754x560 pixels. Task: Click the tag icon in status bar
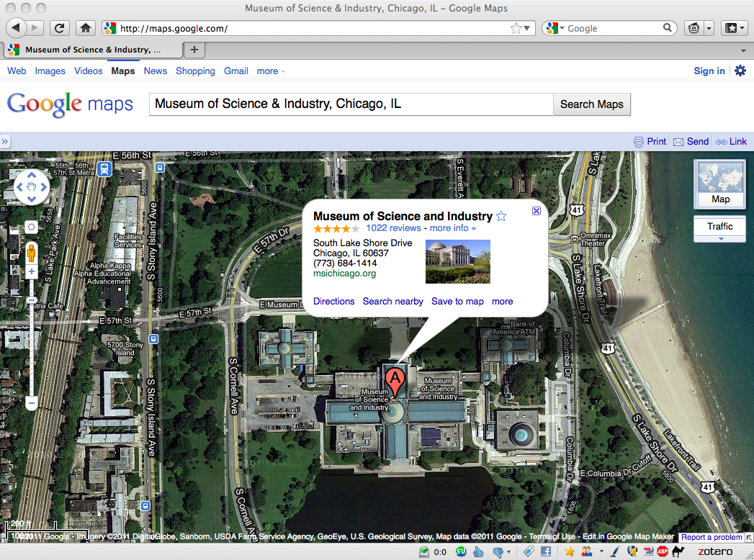coord(528,551)
